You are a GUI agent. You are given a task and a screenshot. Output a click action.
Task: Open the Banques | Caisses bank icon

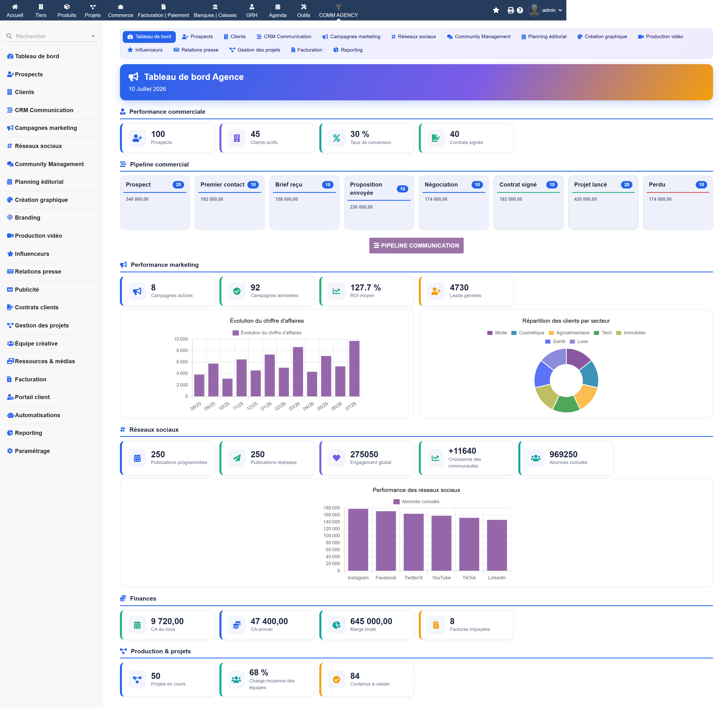(x=215, y=7)
